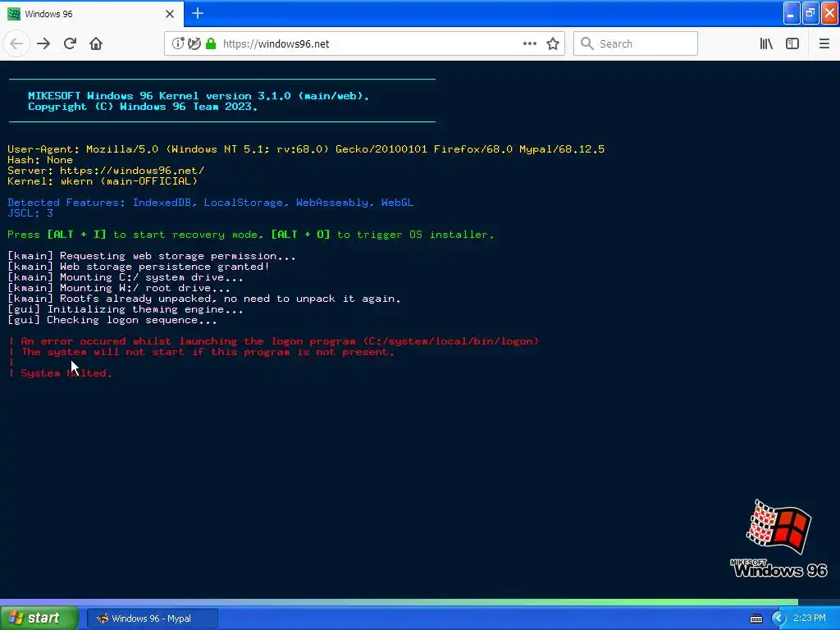
Task: Click the User-Agent line text
Action: [306, 149]
